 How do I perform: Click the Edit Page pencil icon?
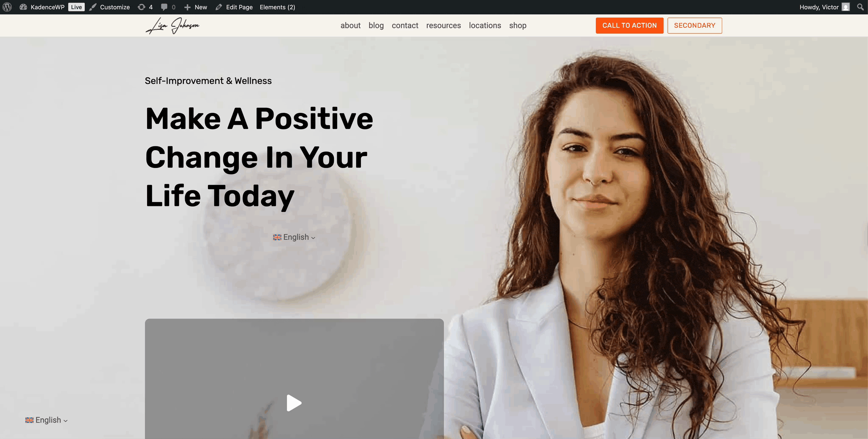tap(219, 7)
